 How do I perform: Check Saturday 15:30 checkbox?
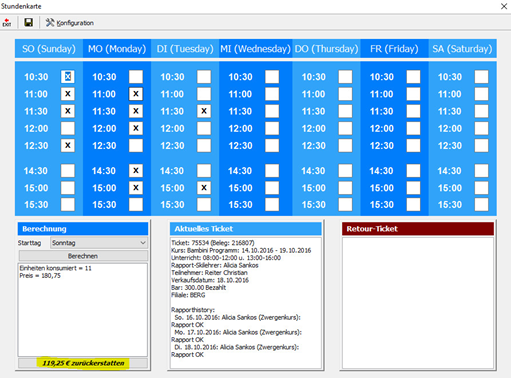pos(481,205)
